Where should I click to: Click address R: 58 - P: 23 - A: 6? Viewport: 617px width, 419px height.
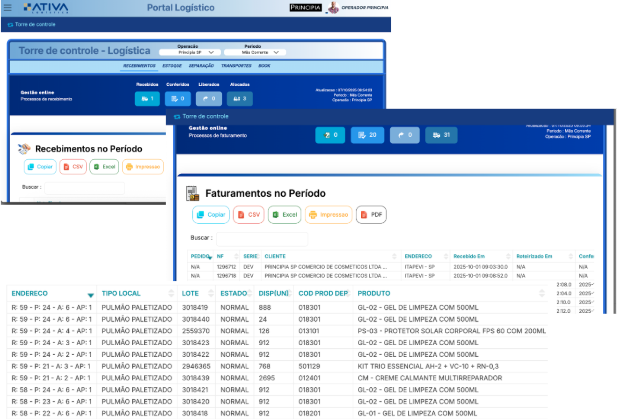point(52,402)
